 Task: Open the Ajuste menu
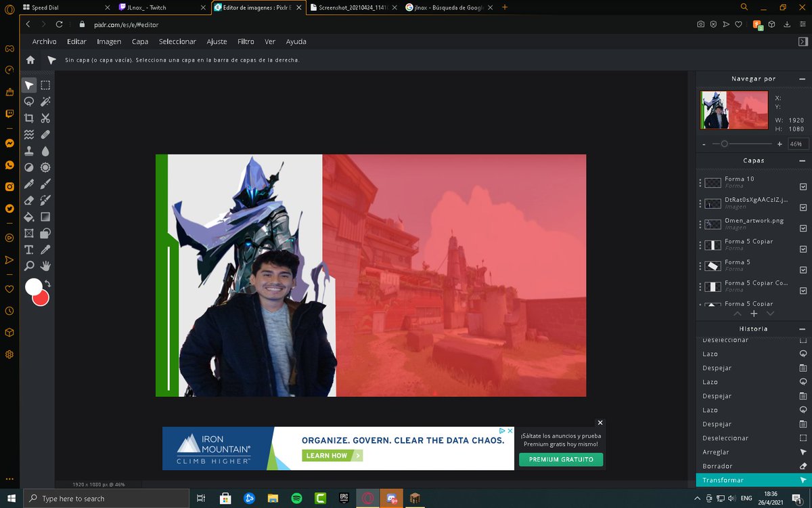217,41
